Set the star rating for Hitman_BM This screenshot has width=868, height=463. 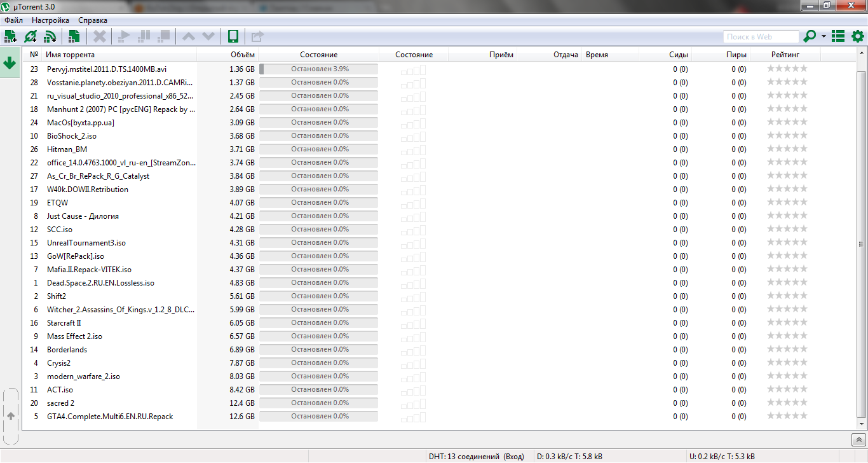(787, 149)
